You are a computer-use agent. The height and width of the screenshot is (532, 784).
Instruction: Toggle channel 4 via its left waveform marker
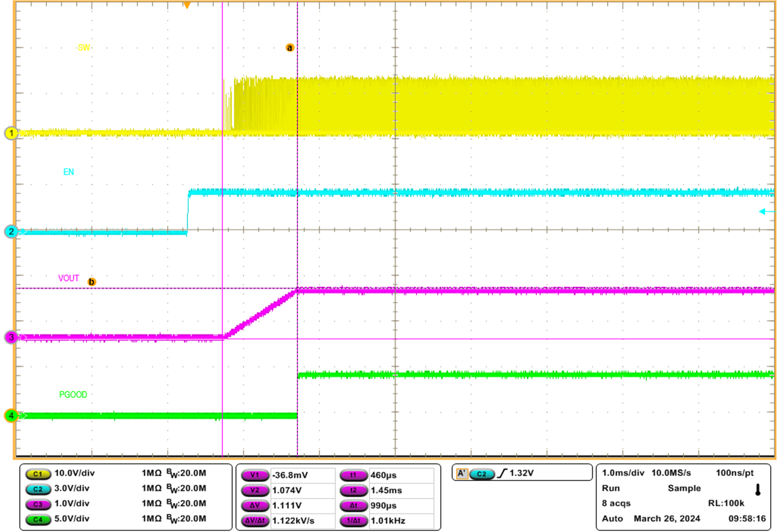coord(10,416)
